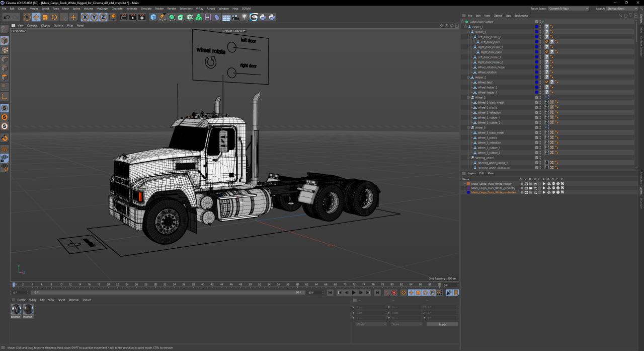Open Edit Render Settings icon
This screenshot has height=351, width=644.
point(142,17)
